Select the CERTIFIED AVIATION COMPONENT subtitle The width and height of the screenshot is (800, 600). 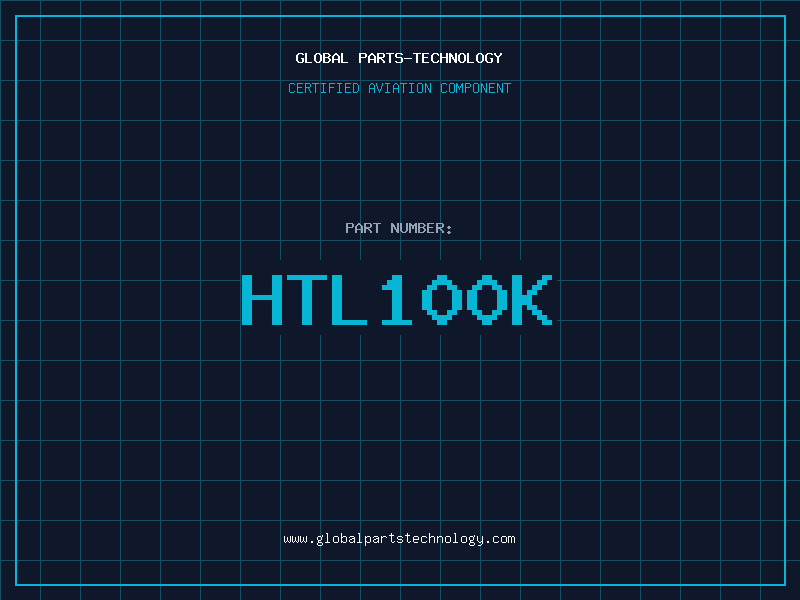399,88
